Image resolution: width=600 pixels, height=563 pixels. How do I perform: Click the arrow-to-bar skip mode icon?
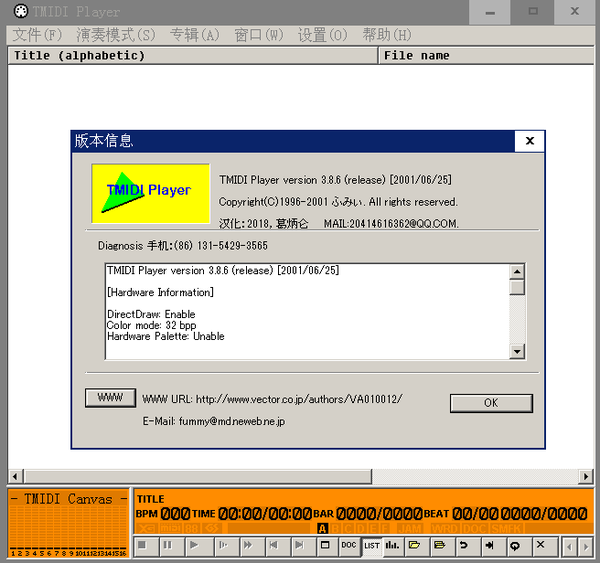coord(492,546)
